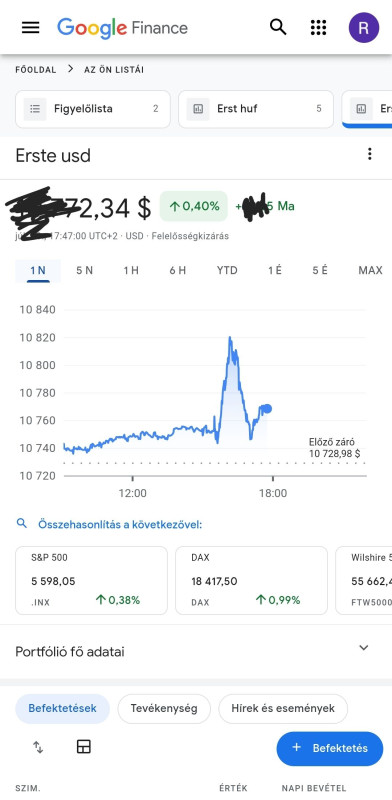The height and width of the screenshot is (800, 392).
Task: Select the YTD chart range
Action: 227,270
